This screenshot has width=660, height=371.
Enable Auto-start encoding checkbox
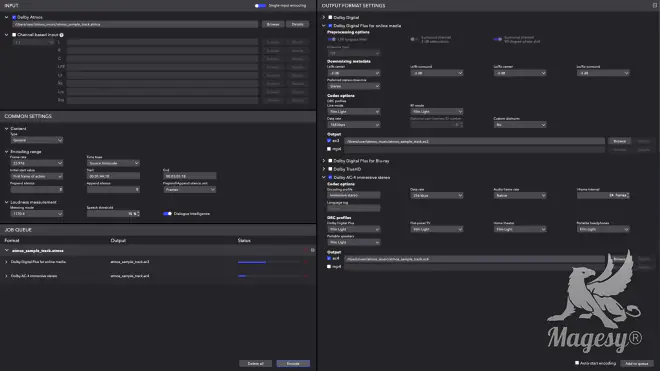(x=577, y=363)
